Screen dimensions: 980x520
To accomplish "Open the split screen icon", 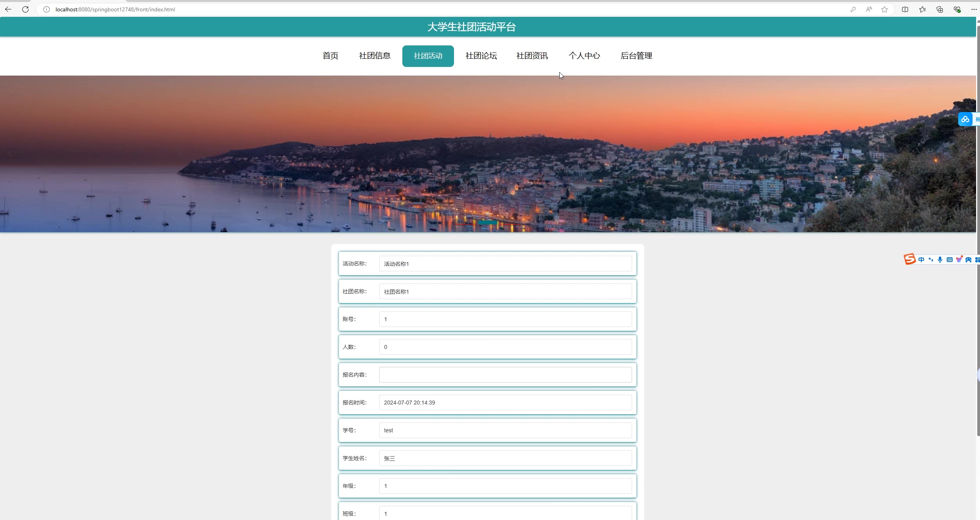I will tap(905, 9).
